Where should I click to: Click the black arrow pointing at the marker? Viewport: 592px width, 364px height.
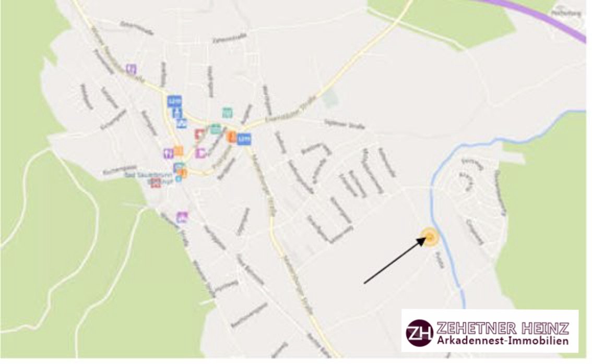[x=395, y=260]
